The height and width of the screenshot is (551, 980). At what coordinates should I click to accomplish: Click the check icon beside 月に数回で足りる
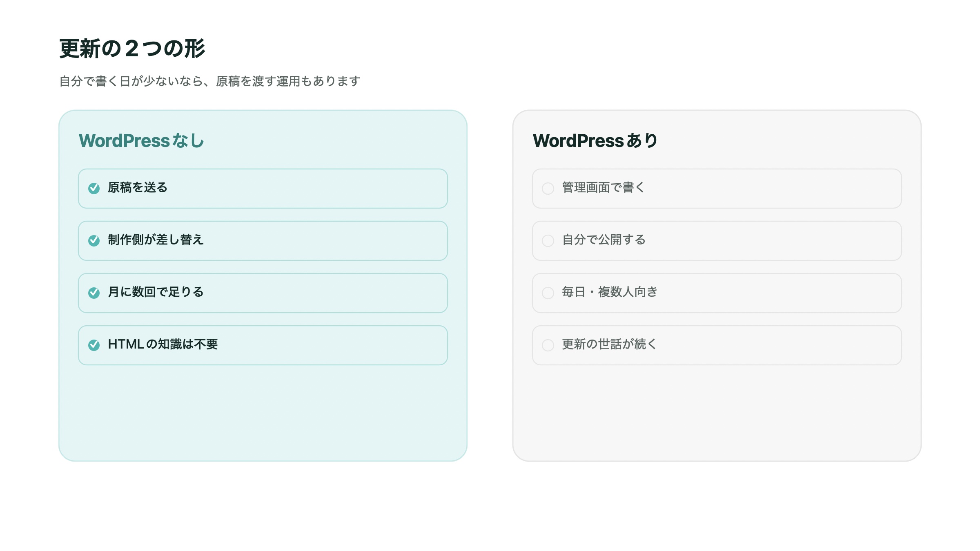click(x=94, y=293)
